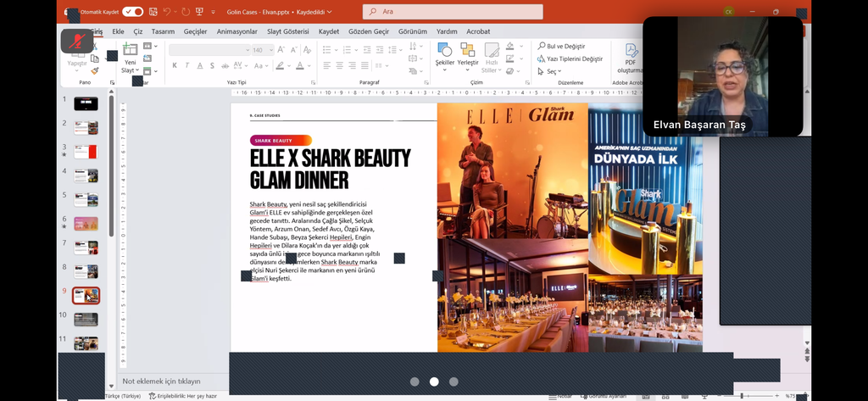This screenshot has width=868, height=401.
Task: Apply italic formatting with the T icon
Action: pyautogui.click(x=187, y=66)
